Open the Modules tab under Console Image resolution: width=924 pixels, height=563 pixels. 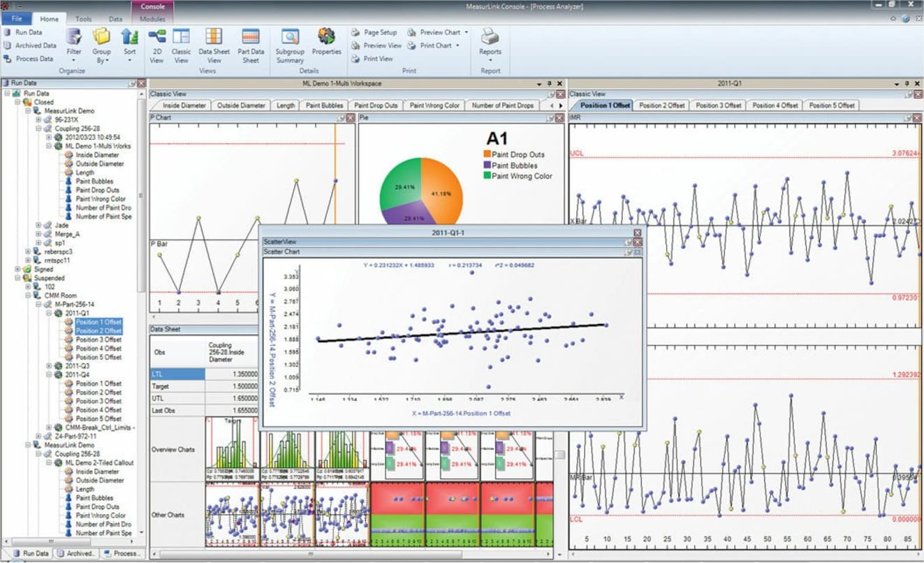point(152,19)
